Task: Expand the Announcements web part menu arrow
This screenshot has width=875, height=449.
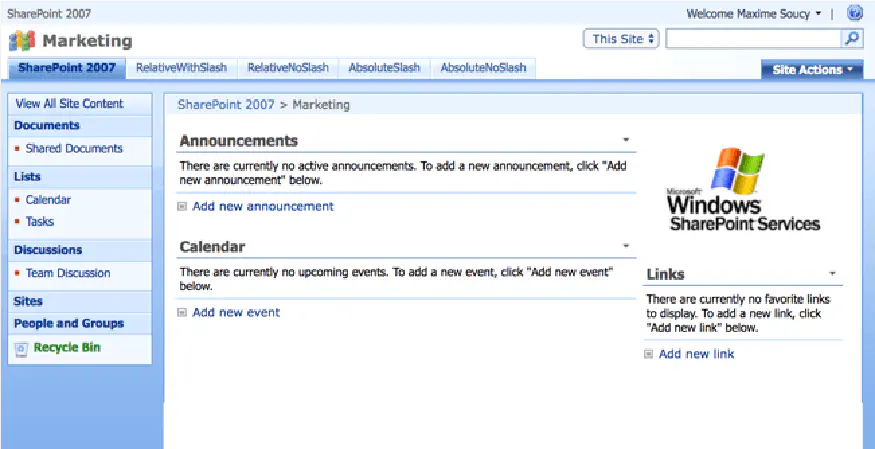Action: (626, 141)
